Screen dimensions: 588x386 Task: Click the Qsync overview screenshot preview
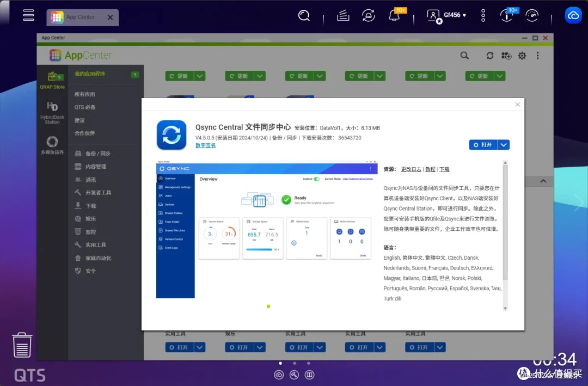[x=267, y=229]
